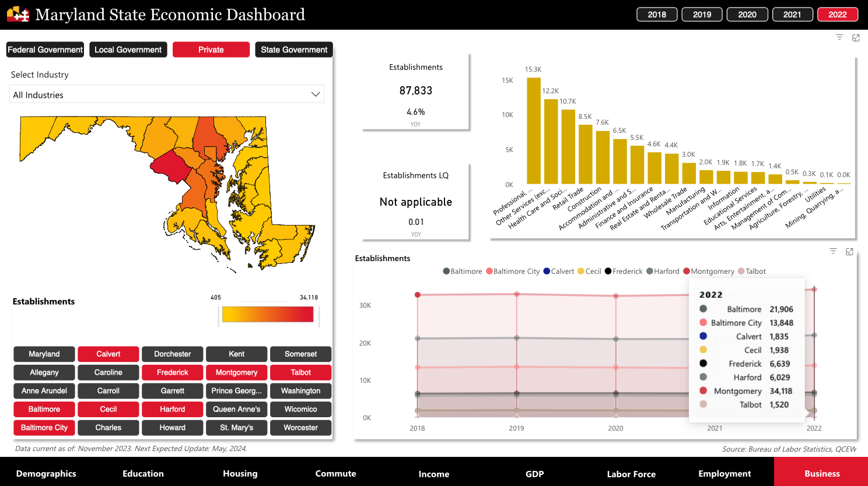Screen dimensions: 868x486
Task: Toggle the Federal Government sector filter
Action: [x=45, y=50]
